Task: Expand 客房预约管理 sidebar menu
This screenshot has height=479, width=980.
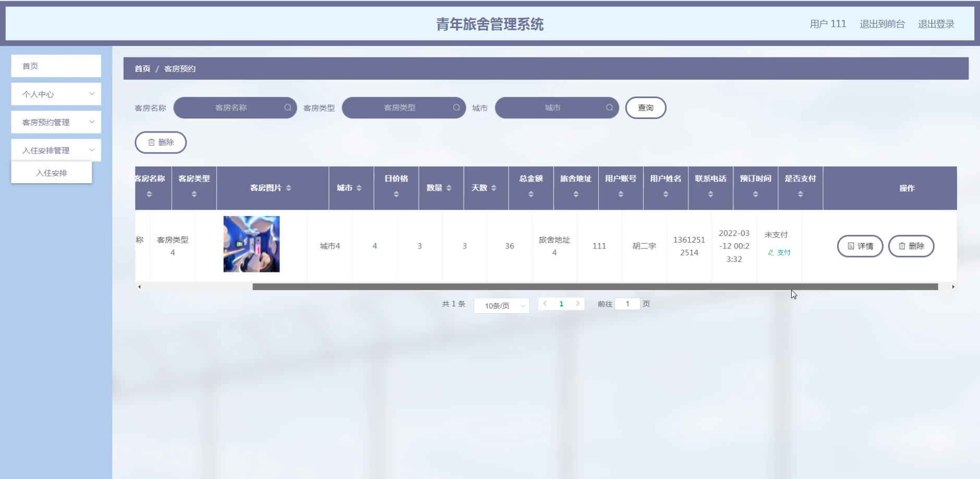Action: (56, 122)
